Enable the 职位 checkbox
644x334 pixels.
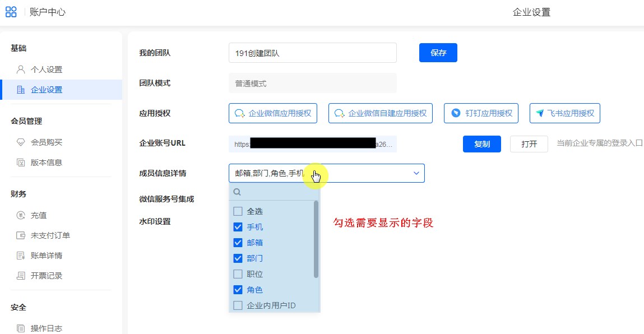[238, 274]
